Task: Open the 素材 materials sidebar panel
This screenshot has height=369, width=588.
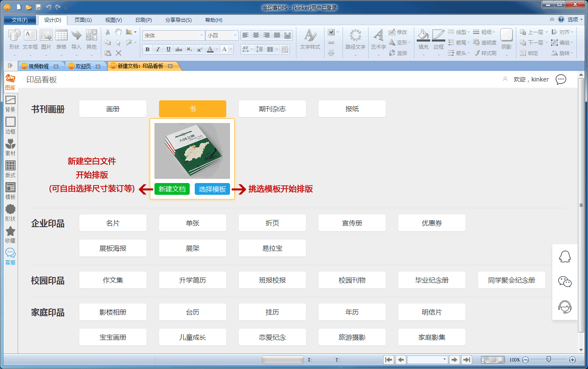Action: click(x=10, y=147)
